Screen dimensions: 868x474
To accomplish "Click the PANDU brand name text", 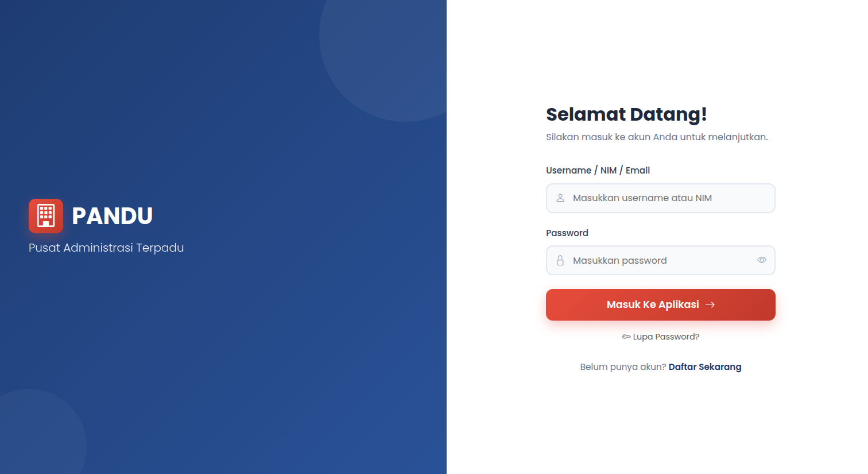I will (113, 216).
